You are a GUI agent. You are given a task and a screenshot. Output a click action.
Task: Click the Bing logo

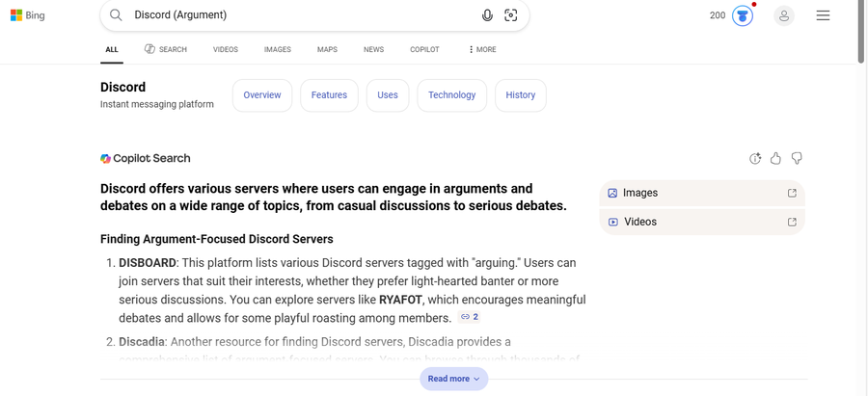pyautogui.click(x=28, y=15)
